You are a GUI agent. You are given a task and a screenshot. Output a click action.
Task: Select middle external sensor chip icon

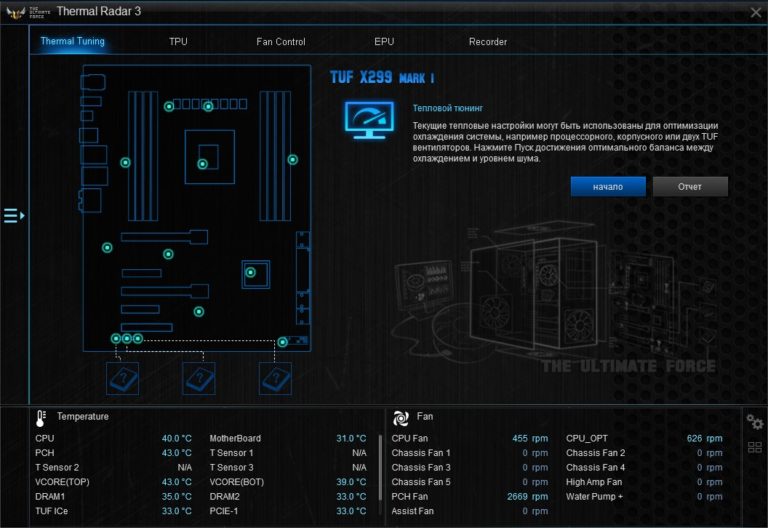coord(199,379)
